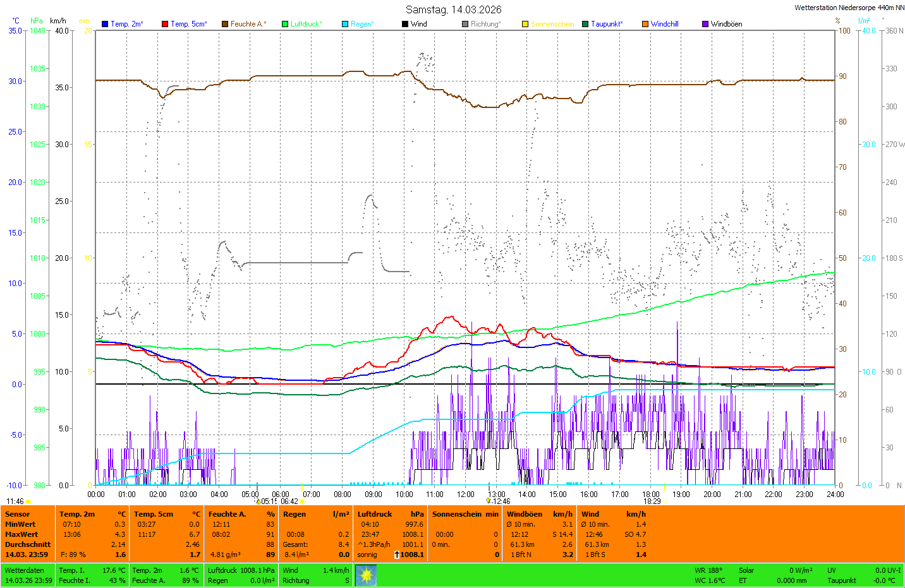
Task: Click the chart title Samstag, 14.03.2026
Action: (x=453, y=9)
